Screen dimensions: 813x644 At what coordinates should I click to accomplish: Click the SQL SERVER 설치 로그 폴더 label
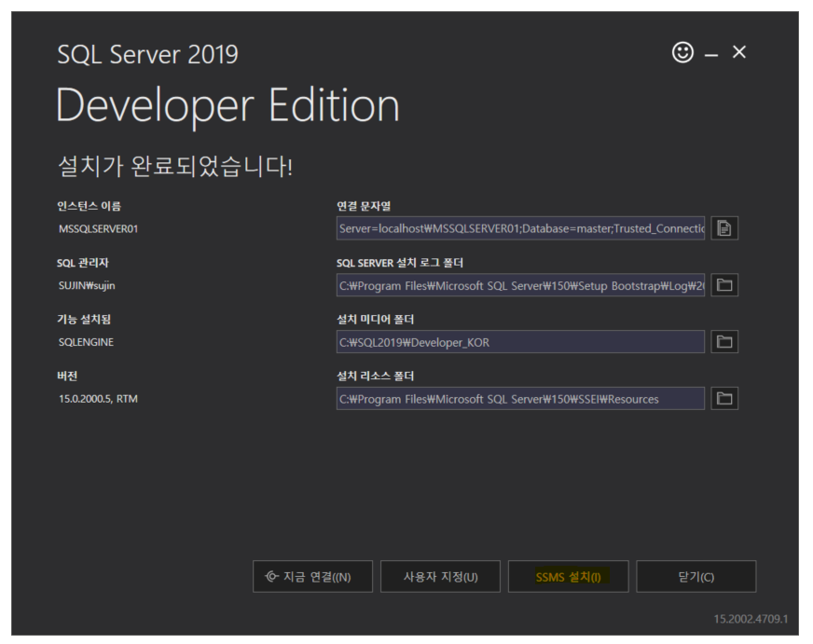[400, 263]
